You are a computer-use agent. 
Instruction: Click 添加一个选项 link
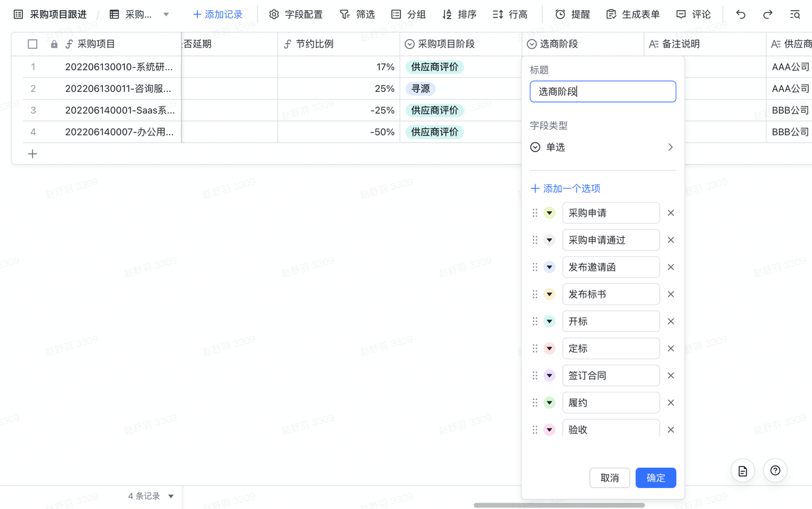(565, 188)
